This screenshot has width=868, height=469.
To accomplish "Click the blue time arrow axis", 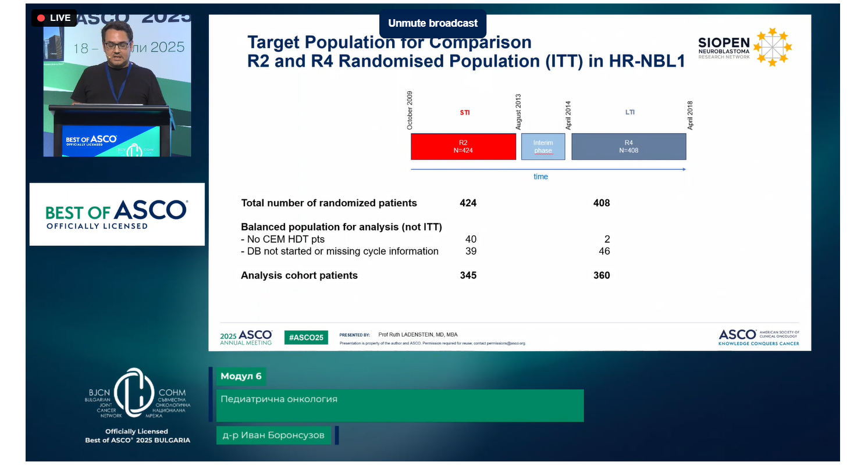I will [548, 169].
